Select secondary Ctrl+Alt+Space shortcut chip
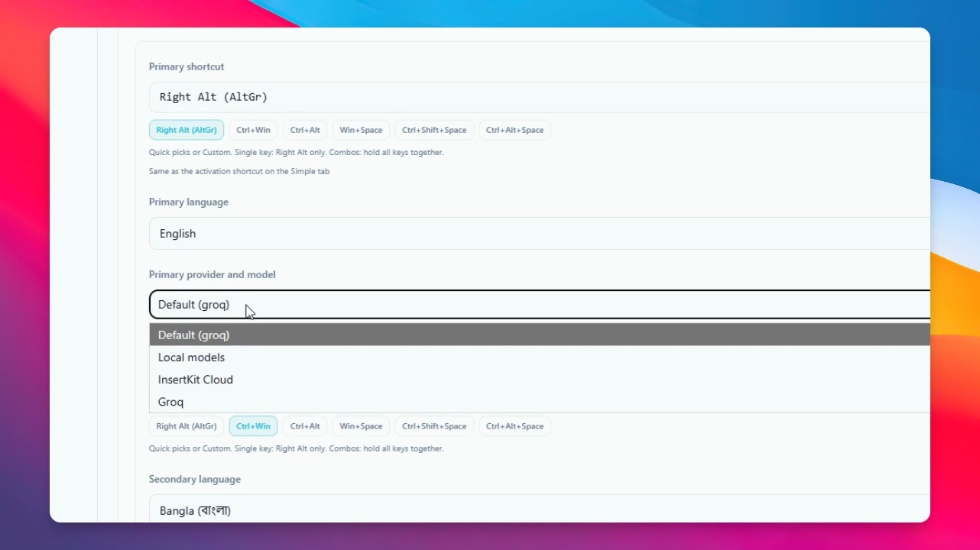Screen dimensions: 980x550 click(514, 426)
